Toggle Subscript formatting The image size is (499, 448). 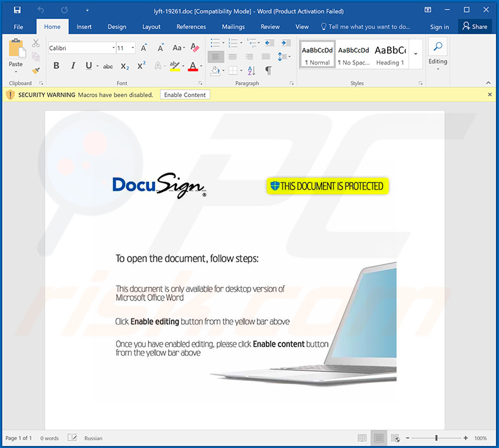click(125, 66)
